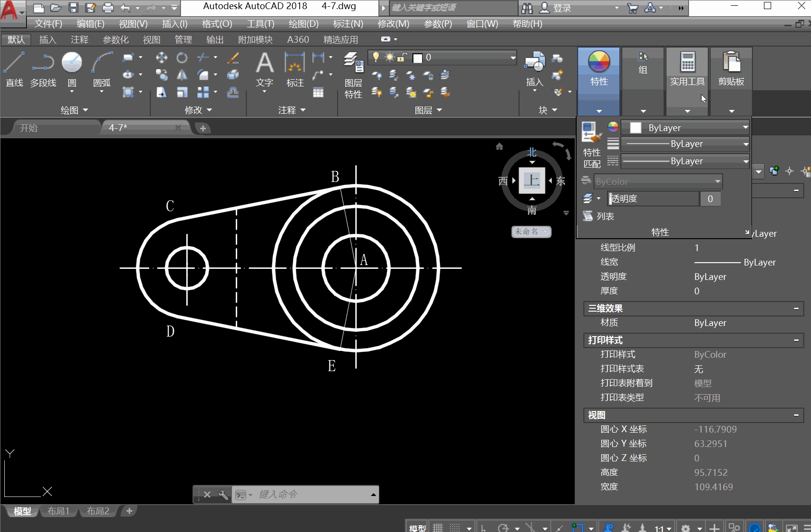Click the customization wrench icon in command line

(223, 495)
